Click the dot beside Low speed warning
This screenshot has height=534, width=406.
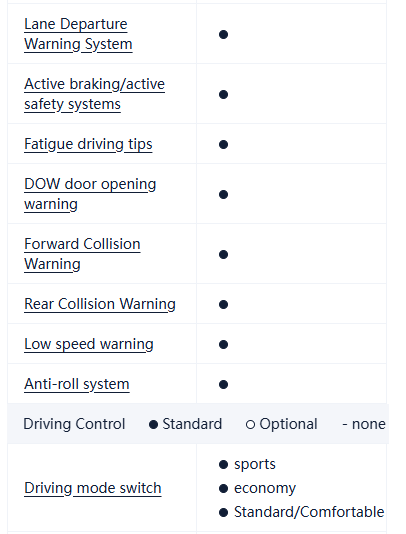click(223, 344)
